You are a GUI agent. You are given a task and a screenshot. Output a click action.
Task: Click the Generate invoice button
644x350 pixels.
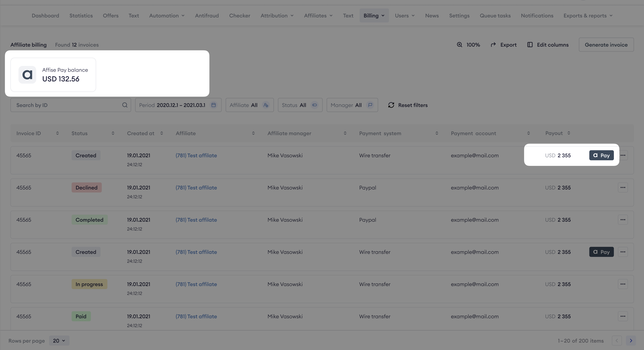point(606,45)
